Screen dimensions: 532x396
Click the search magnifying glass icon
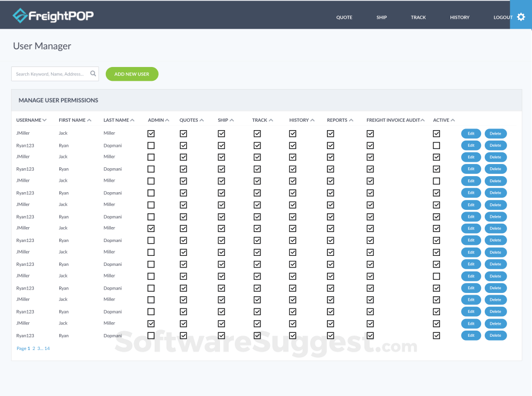click(93, 73)
